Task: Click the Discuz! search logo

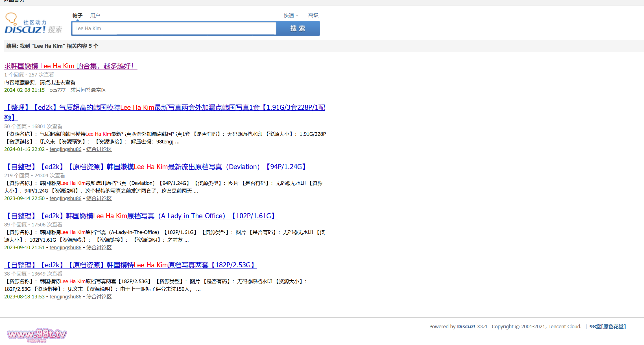Action: point(33,23)
